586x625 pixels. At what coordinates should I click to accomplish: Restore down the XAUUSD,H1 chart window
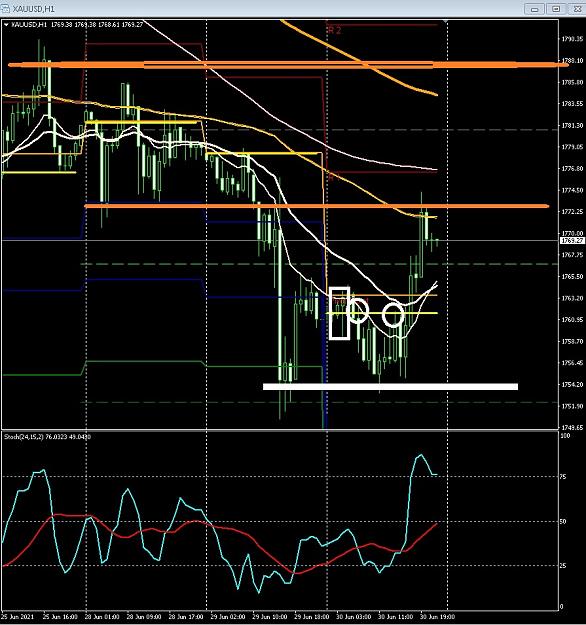tap(556, 9)
